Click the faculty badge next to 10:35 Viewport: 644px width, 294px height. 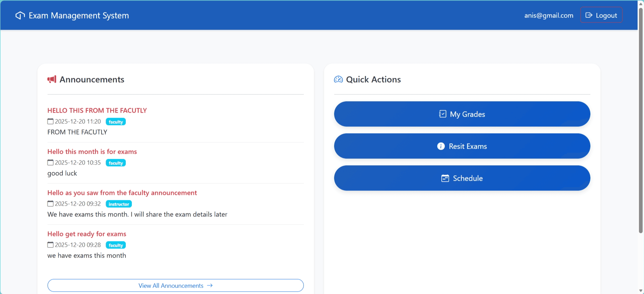[x=116, y=163]
